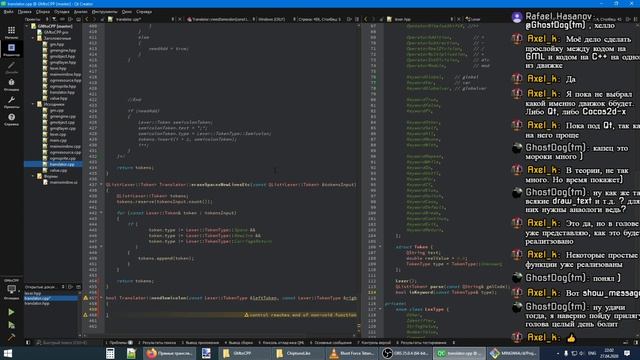
Task: Open the Translator::needSemicolon symbol dropdown
Action: click(220, 19)
